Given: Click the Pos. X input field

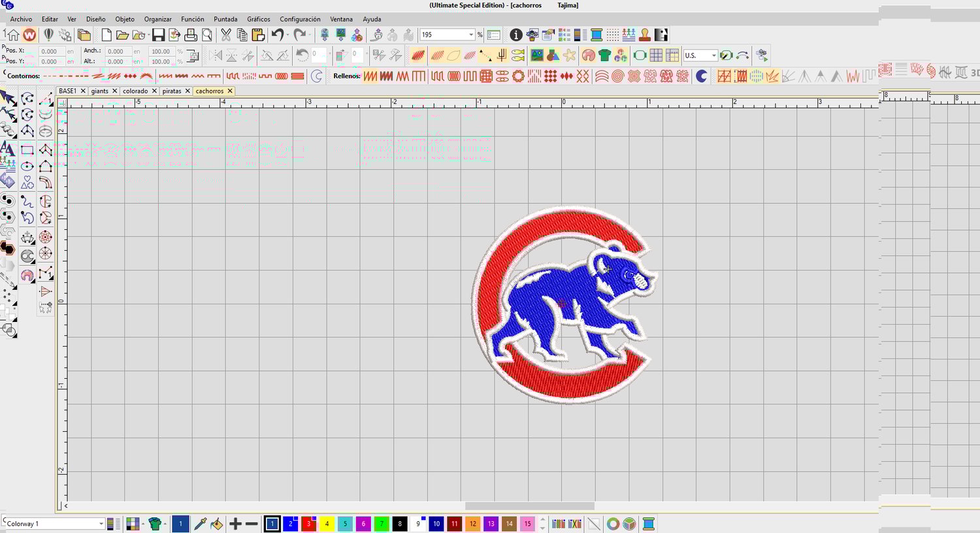Looking at the screenshot, I should (x=51, y=51).
